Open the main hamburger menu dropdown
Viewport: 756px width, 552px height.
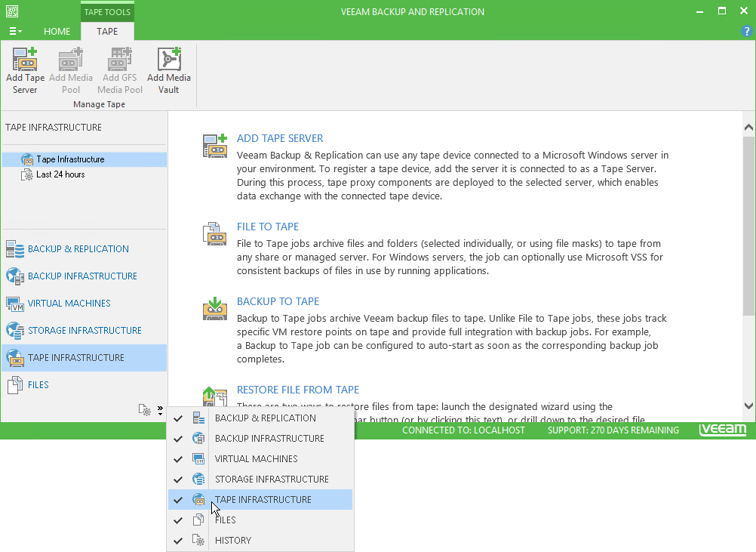tap(15, 32)
